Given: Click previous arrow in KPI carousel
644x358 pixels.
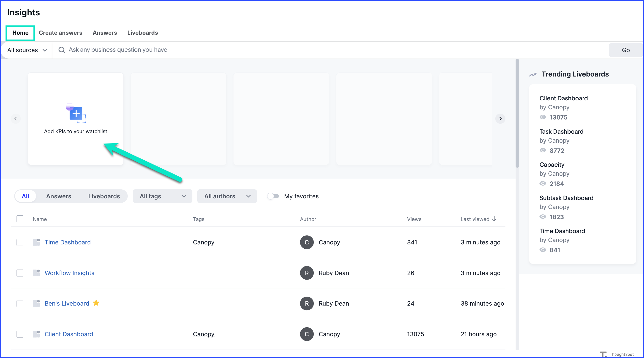Looking at the screenshot, I should pyautogui.click(x=16, y=119).
